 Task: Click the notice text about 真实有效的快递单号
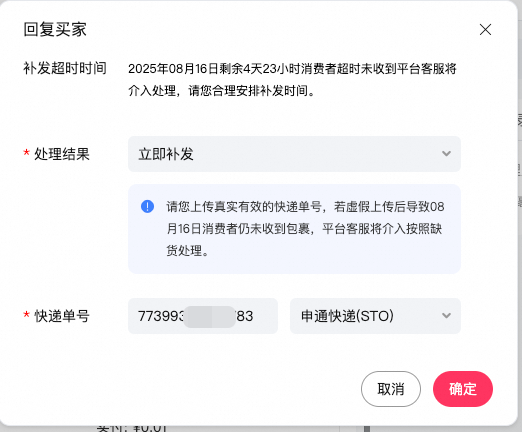tap(305, 228)
